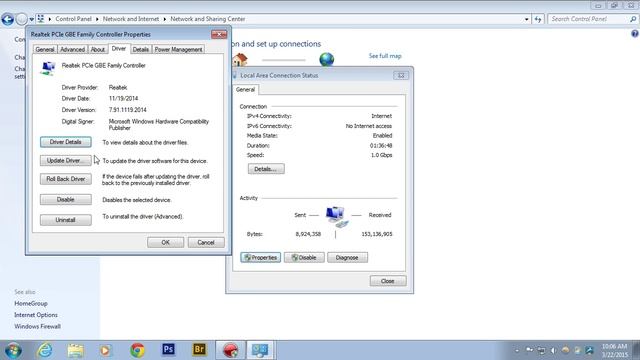Click the network tray icon
This screenshot has width=640, height=360.
click(x=541, y=351)
